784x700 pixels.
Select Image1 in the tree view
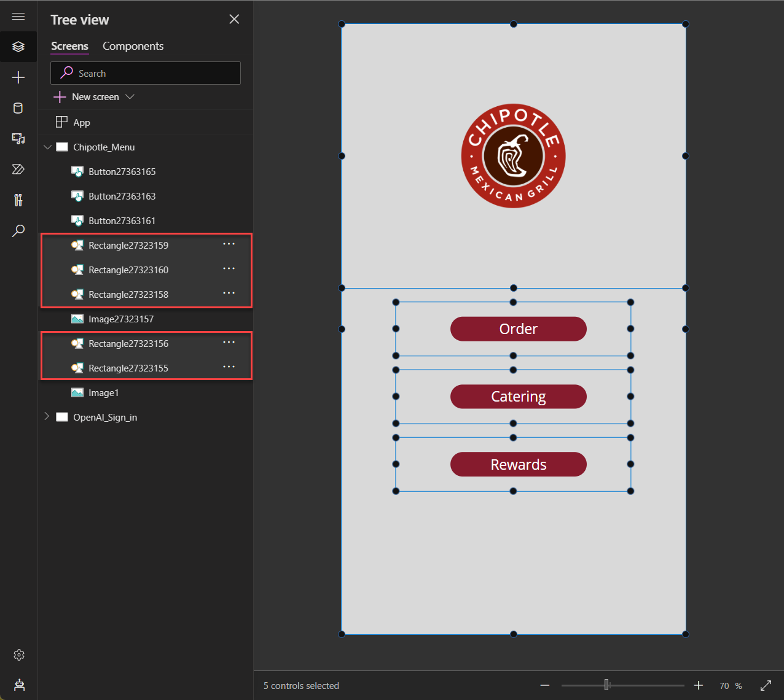104,392
